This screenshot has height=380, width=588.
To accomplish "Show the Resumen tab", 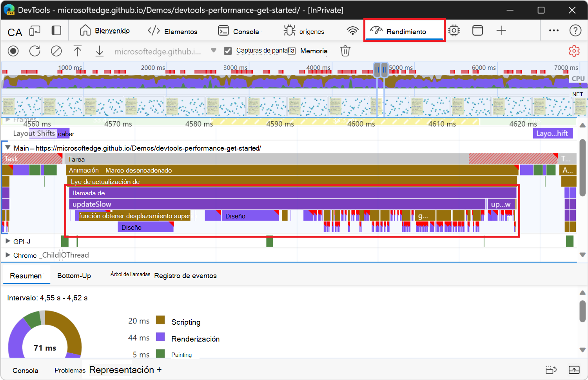I will (x=26, y=276).
